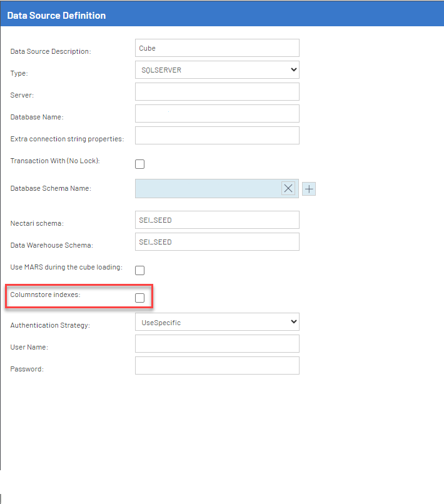
Task: Focus the Server input box
Action: (217, 92)
